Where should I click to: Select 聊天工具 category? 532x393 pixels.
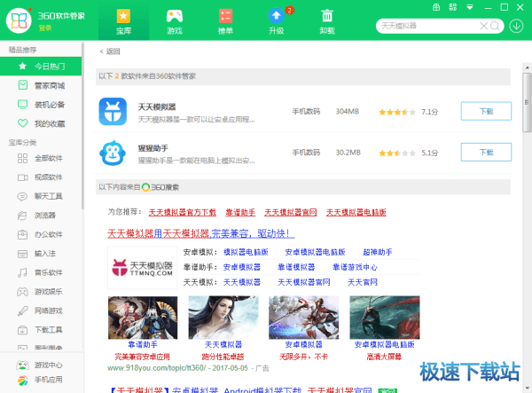tap(41, 196)
